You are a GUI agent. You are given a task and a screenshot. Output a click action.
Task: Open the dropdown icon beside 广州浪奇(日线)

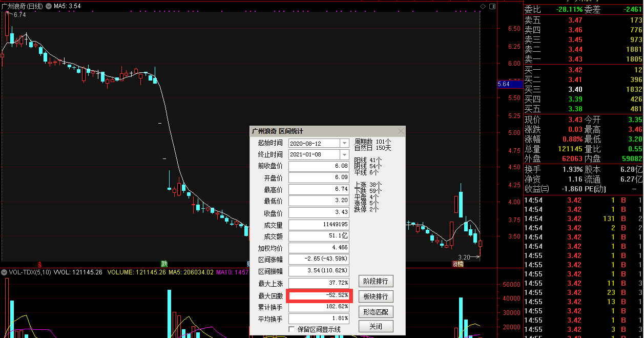(x=49, y=6)
